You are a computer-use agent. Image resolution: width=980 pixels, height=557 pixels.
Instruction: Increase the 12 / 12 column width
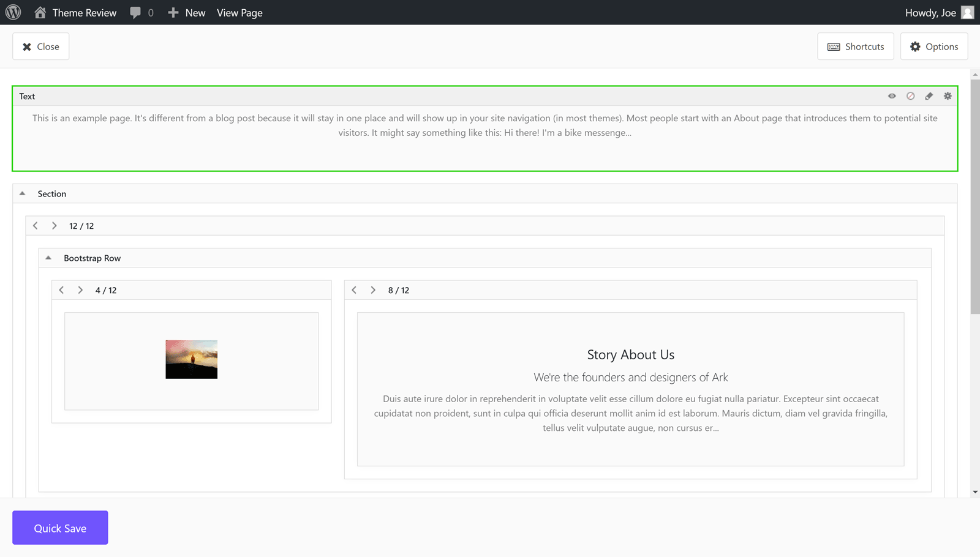pos(55,226)
